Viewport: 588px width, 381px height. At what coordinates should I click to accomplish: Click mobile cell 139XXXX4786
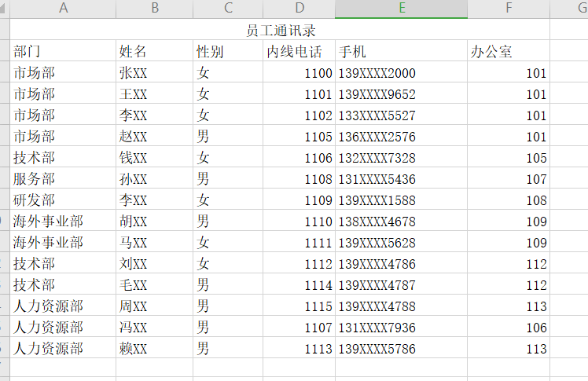pos(401,263)
